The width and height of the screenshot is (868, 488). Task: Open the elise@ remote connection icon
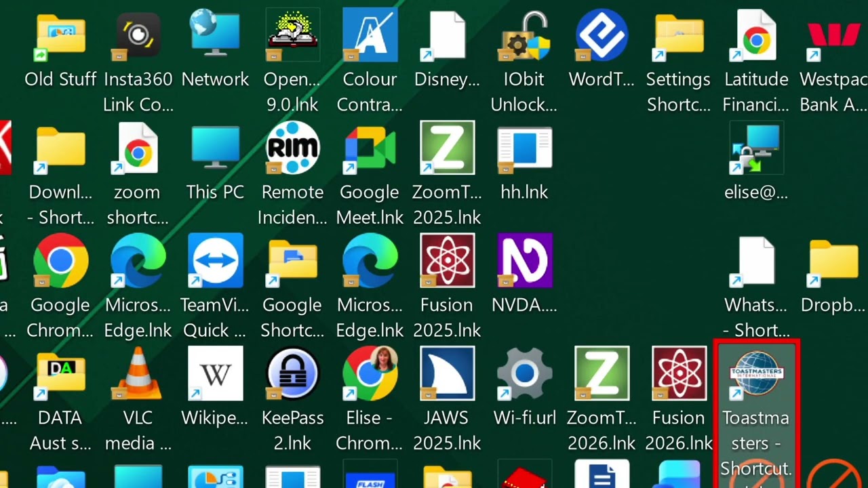pyautogui.click(x=756, y=148)
